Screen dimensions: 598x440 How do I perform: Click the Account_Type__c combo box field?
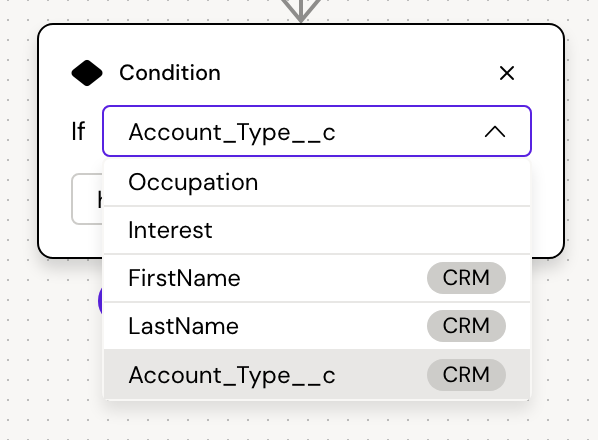(317, 131)
